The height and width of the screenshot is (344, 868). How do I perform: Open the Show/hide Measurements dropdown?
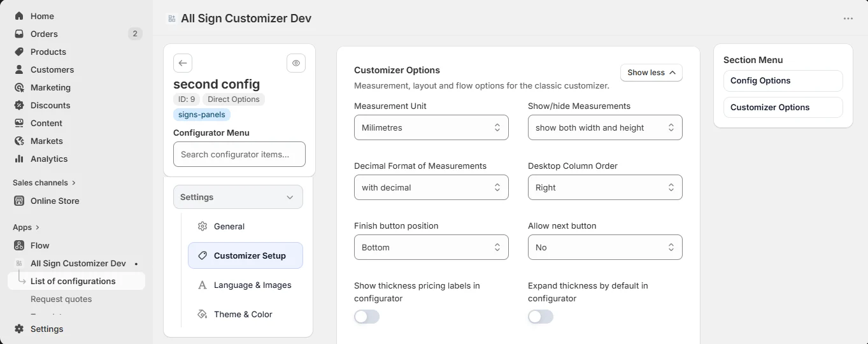pos(605,127)
